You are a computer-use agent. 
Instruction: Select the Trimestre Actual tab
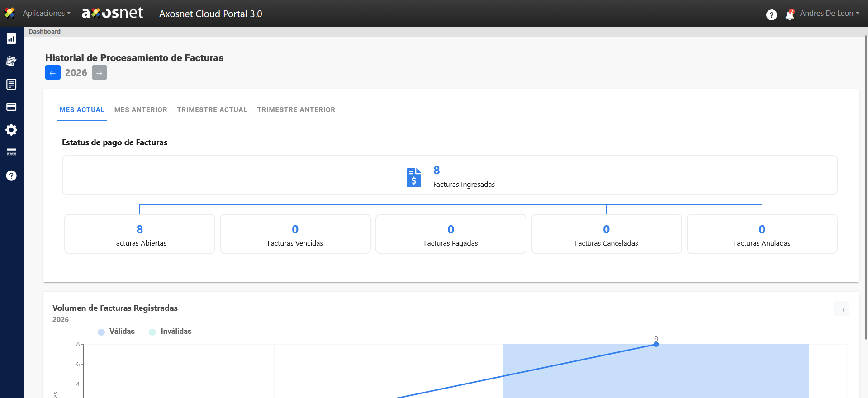(x=212, y=110)
